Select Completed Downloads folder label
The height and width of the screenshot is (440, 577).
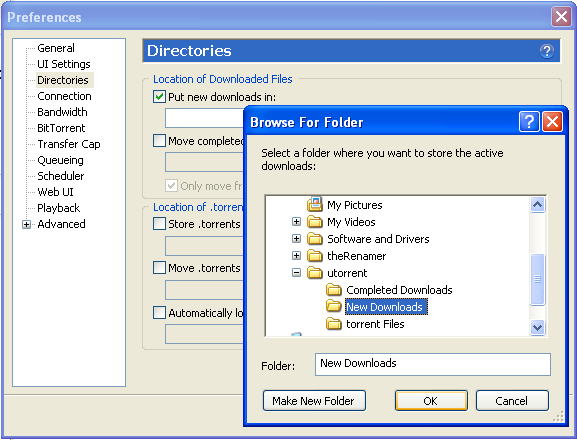click(x=399, y=290)
